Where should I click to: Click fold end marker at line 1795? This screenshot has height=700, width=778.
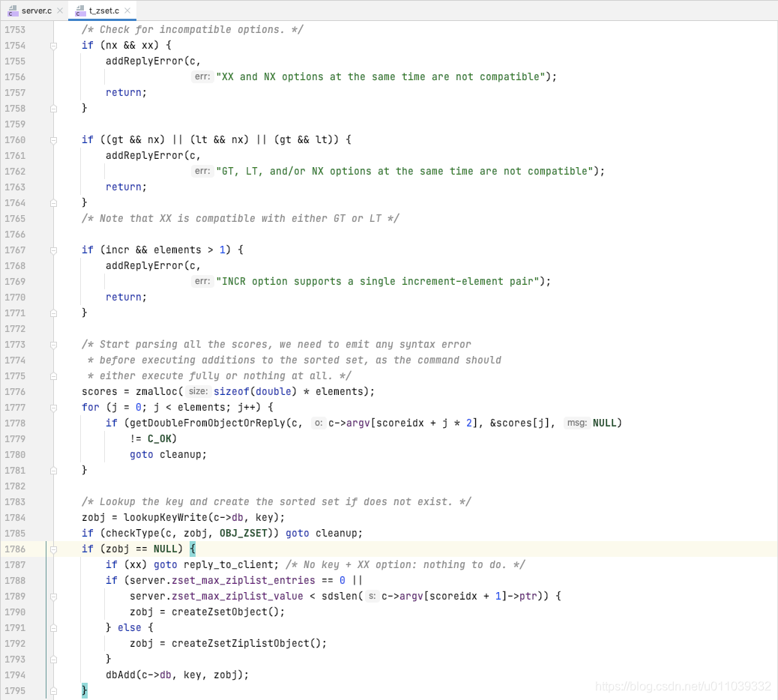53,690
